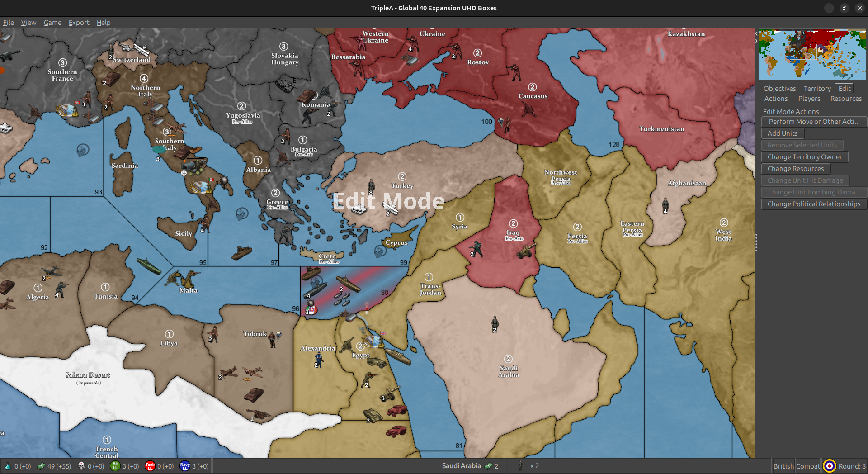Screen dimensions: 868x474
Task: Open the View menu
Action: [x=28, y=23]
